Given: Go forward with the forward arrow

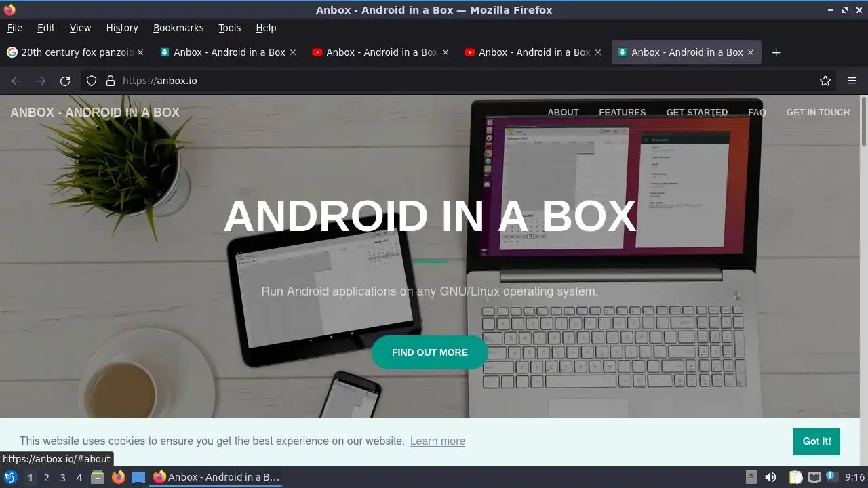Looking at the screenshot, I should coord(41,81).
